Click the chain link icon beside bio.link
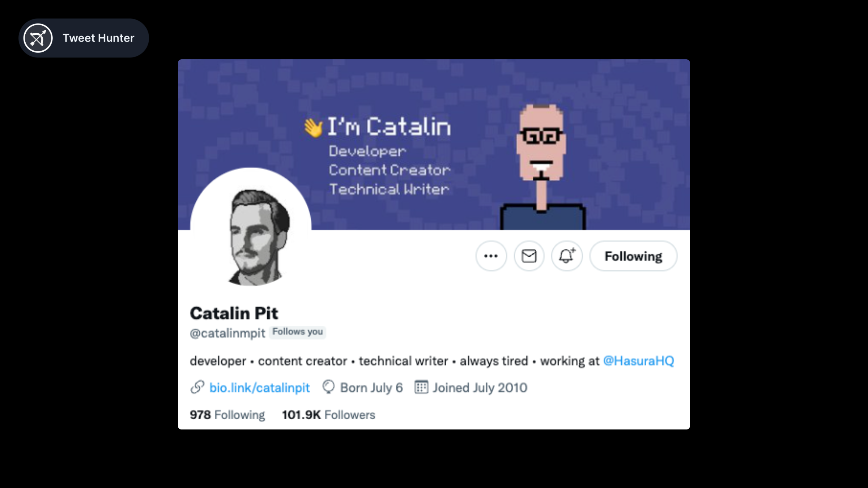 197,387
